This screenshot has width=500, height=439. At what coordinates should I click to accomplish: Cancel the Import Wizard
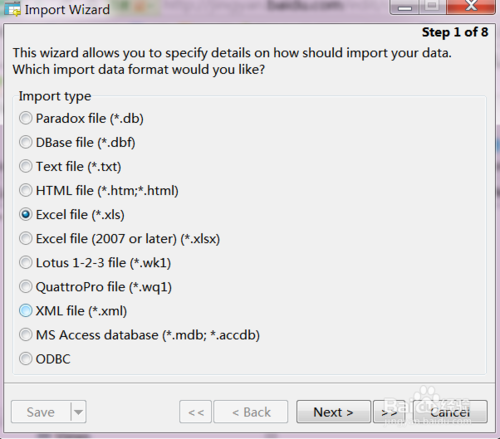tap(450, 412)
